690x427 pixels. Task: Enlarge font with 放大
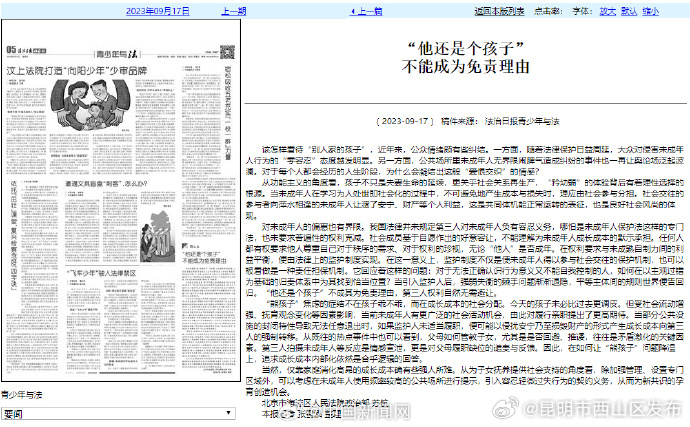coord(608,11)
